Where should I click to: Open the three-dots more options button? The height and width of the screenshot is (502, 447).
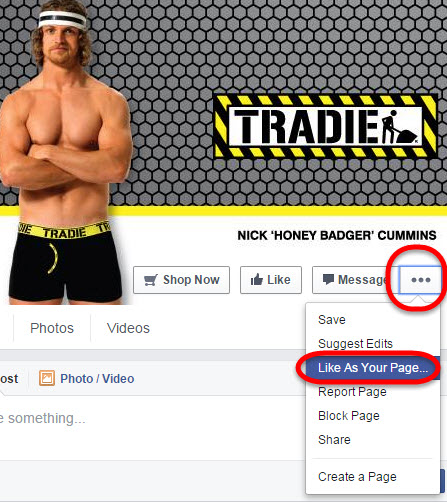420,280
